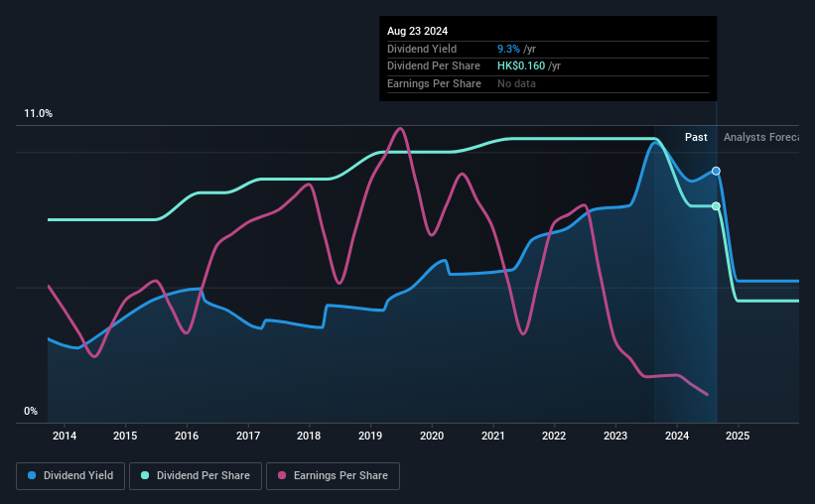Click the Aug 23 2024 tooltip date
This screenshot has height=504, width=815.
click(x=417, y=31)
